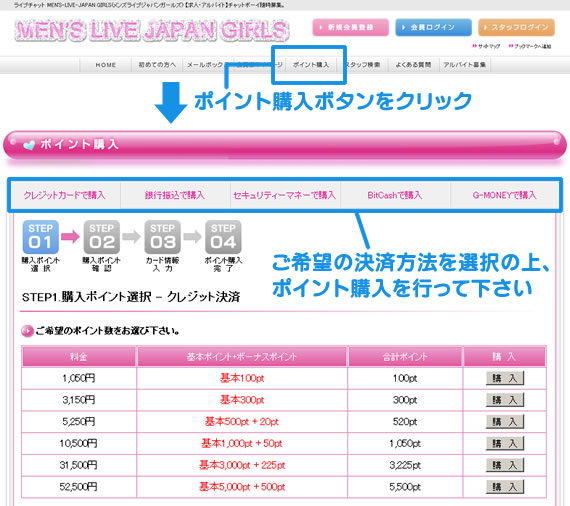Image resolution: width=570 pixels, height=506 pixels.
Task: Click 購入 button for 52,500円 row
Action: point(505,486)
